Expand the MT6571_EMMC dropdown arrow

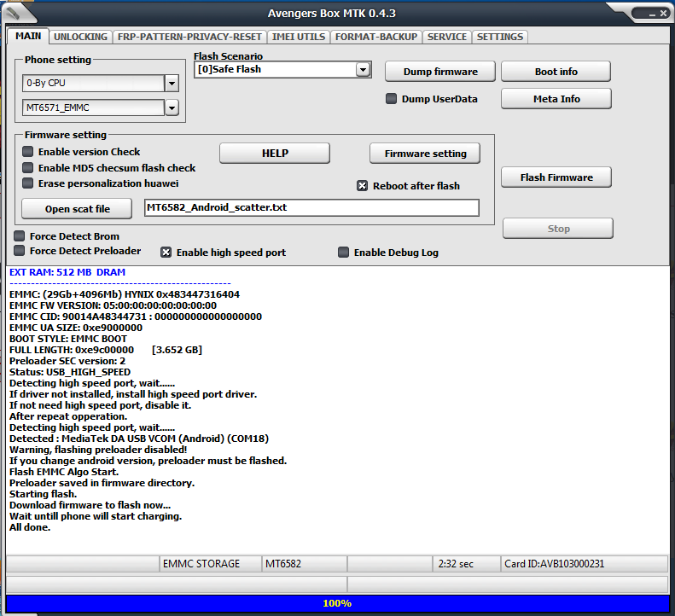click(172, 108)
